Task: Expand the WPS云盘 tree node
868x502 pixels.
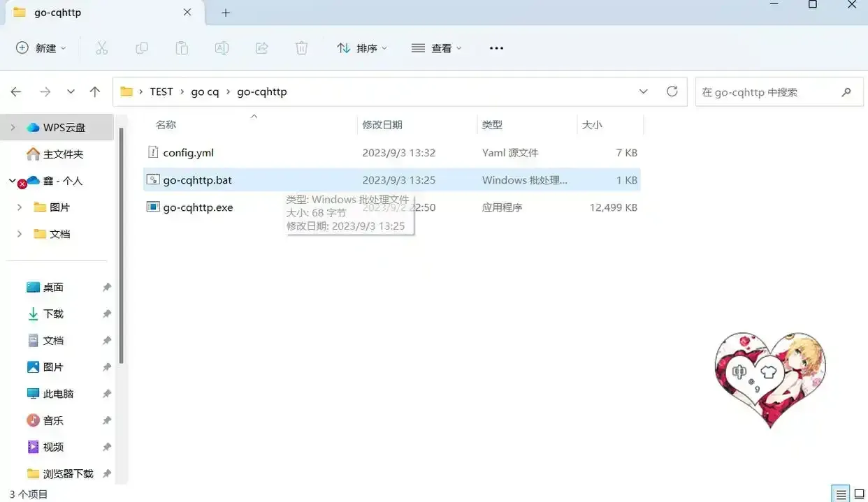Action: 13,127
